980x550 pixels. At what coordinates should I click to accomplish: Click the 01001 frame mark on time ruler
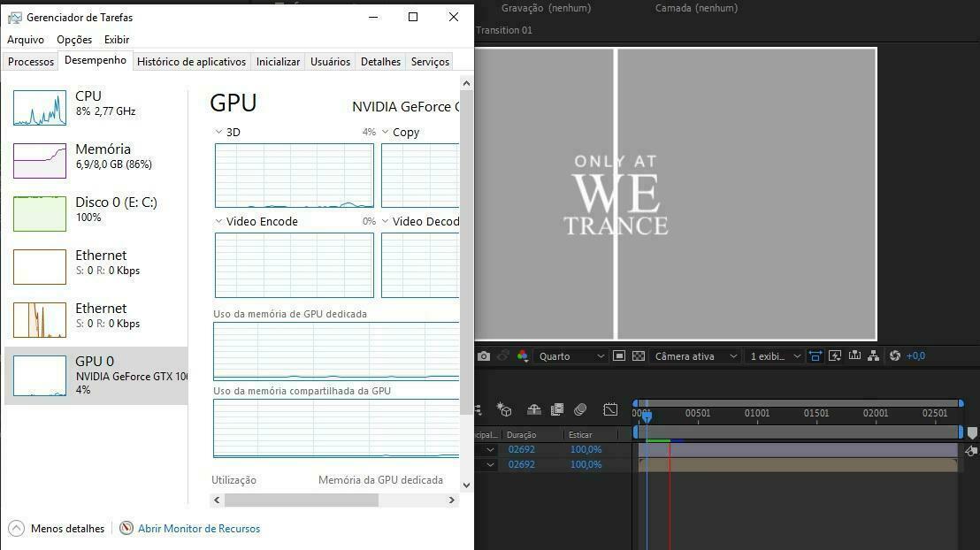coord(757,413)
